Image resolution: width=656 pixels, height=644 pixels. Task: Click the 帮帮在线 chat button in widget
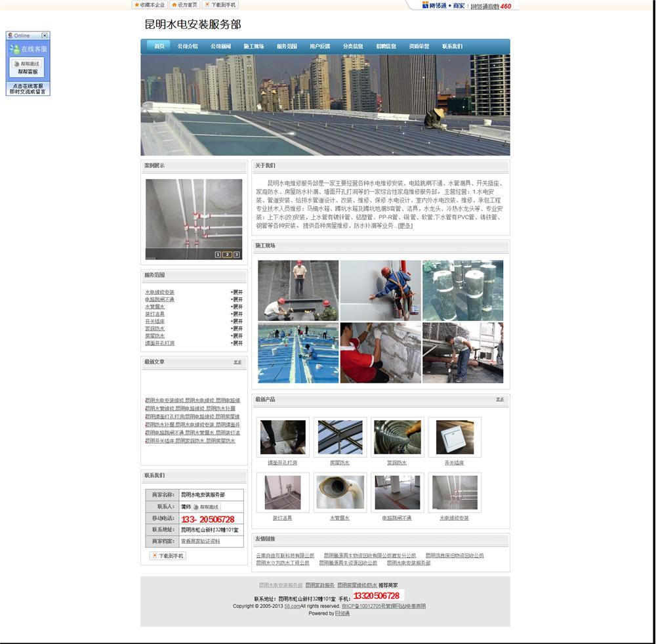coord(28,64)
